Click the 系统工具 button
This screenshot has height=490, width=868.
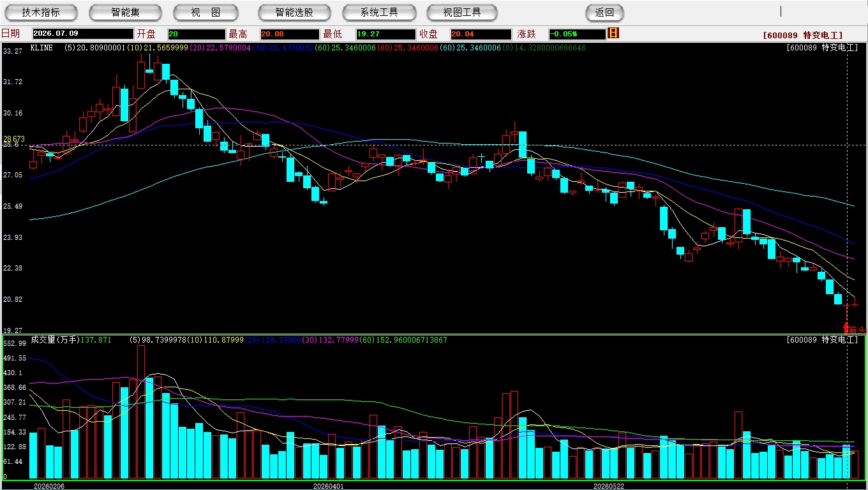pos(379,12)
